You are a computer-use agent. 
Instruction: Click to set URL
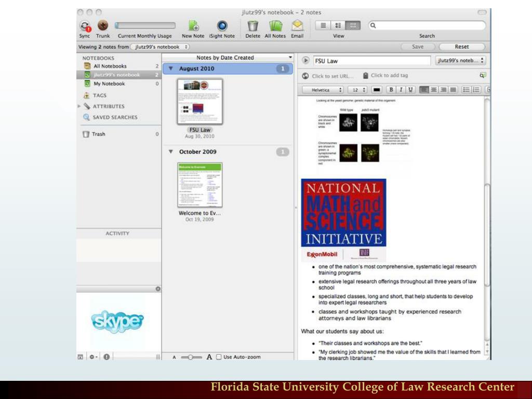tap(332, 76)
